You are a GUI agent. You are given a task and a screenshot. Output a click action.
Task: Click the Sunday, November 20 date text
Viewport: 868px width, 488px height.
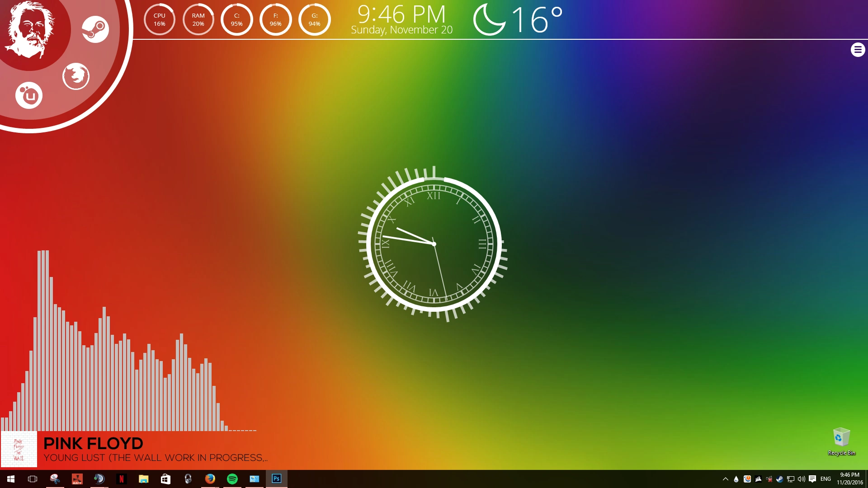click(x=401, y=30)
